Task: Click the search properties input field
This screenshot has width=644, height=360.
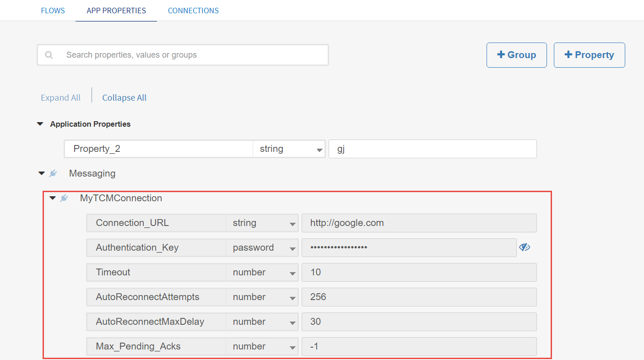Action: [x=192, y=55]
